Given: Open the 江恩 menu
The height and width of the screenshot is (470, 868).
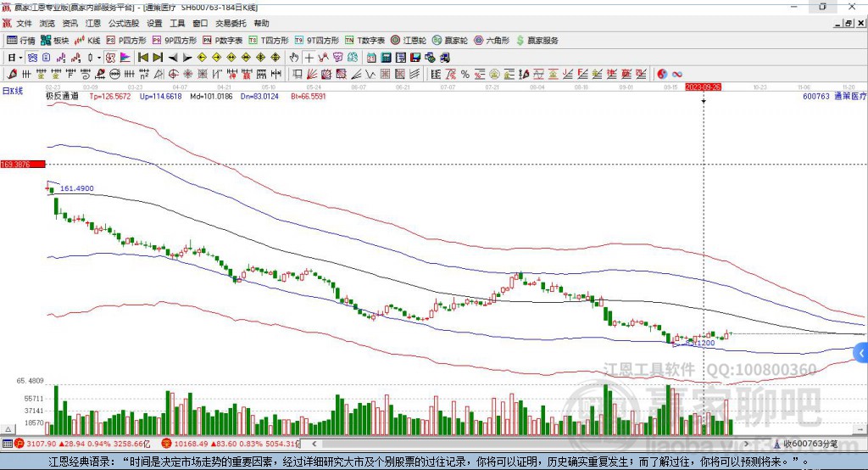Looking at the screenshot, I should coord(92,23).
